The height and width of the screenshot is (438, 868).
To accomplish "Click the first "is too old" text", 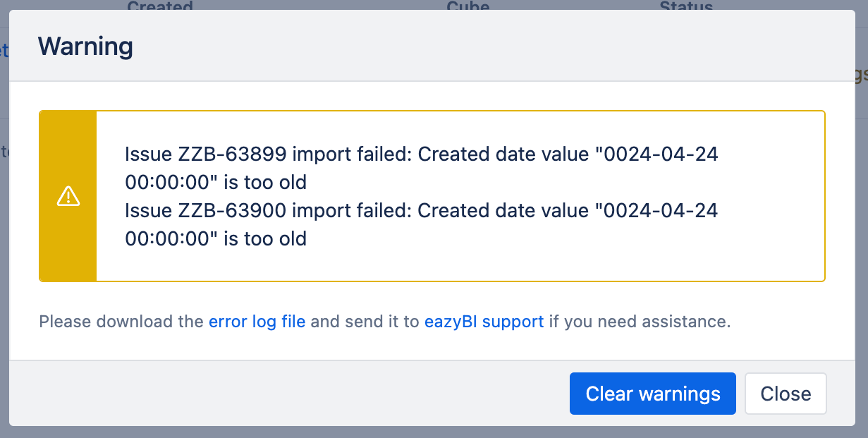I will 265,183.
